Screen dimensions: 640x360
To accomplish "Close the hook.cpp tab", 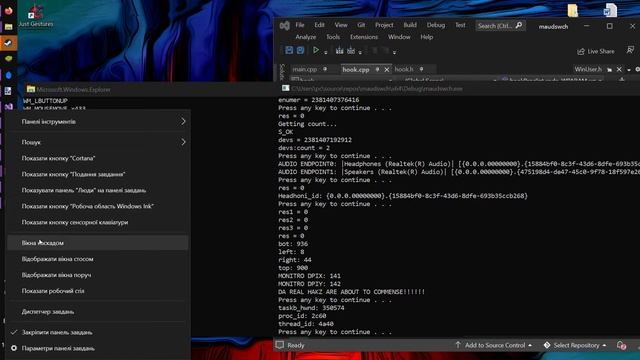I will 387,70.
